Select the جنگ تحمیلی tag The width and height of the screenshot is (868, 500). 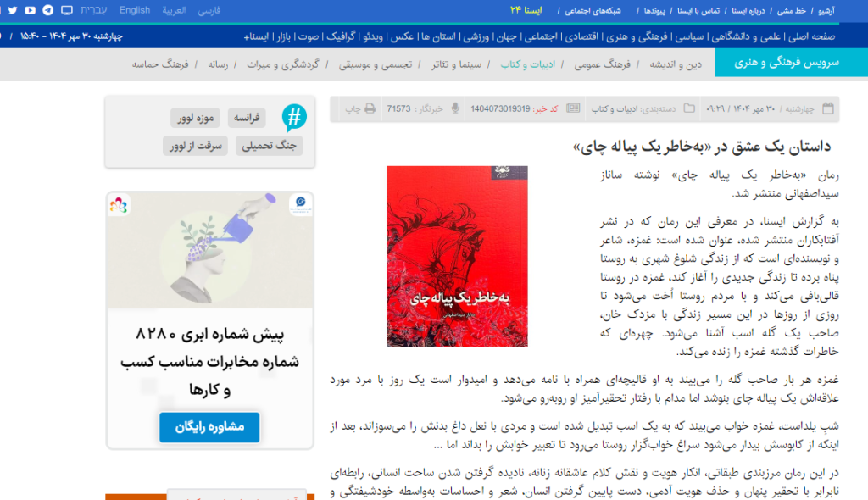click(268, 146)
